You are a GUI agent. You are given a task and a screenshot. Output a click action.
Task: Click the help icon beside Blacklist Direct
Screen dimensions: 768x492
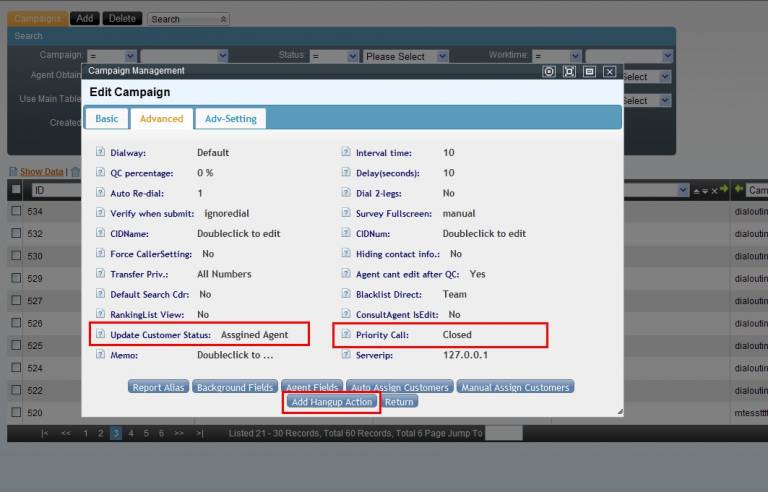point(346,294)
